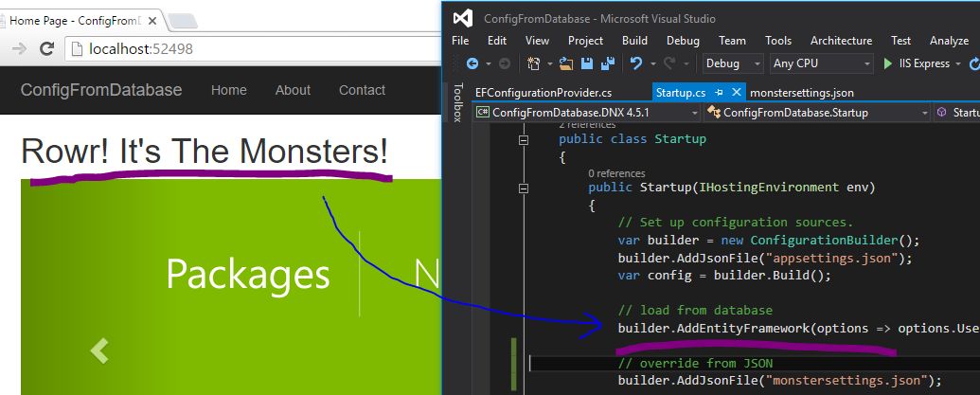Click the '2 references' CodeLens above class Startup
980x395 pixels.
pos(587,125)
